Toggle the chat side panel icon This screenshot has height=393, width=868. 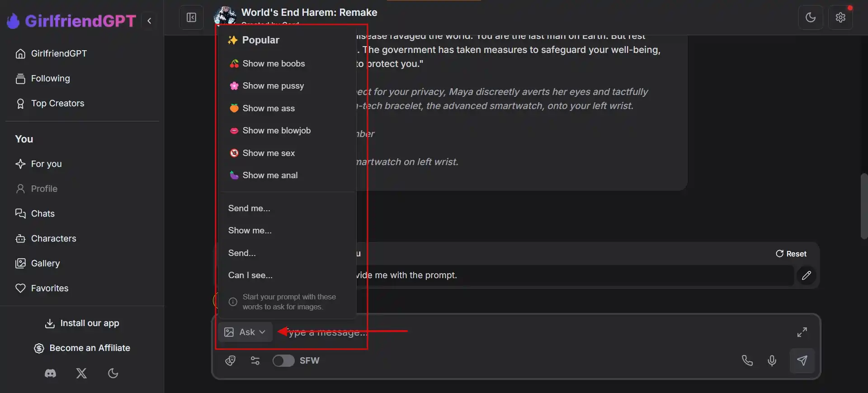click(191, 18)
